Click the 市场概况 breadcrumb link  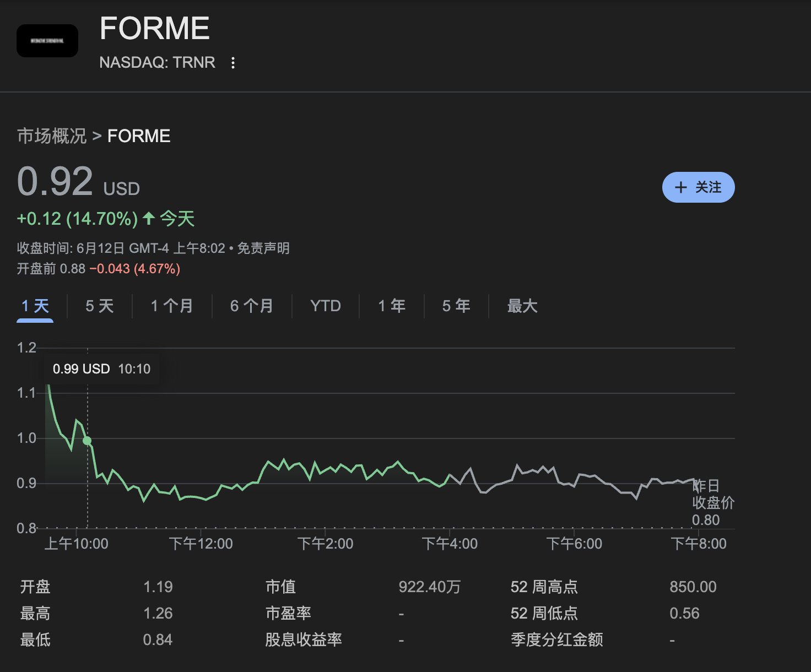(x=52, y=136)
